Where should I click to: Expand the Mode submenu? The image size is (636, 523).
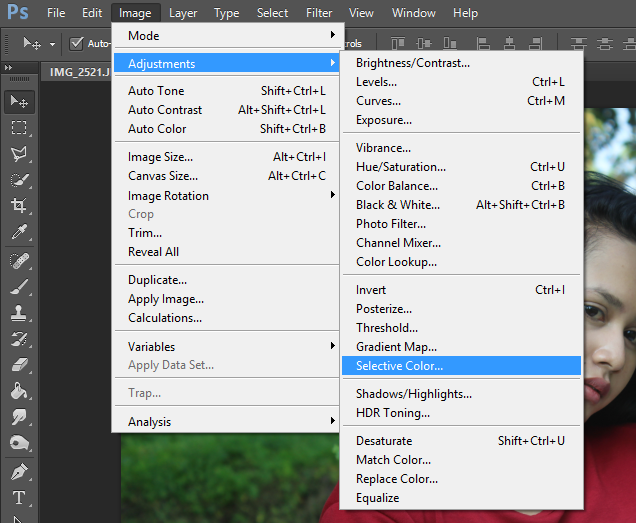(228, 35)
